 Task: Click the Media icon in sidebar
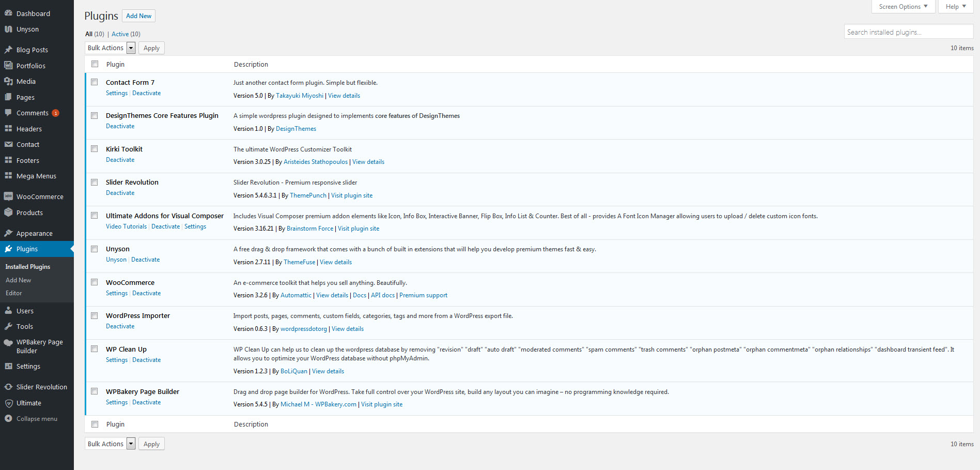coord(8,81)
